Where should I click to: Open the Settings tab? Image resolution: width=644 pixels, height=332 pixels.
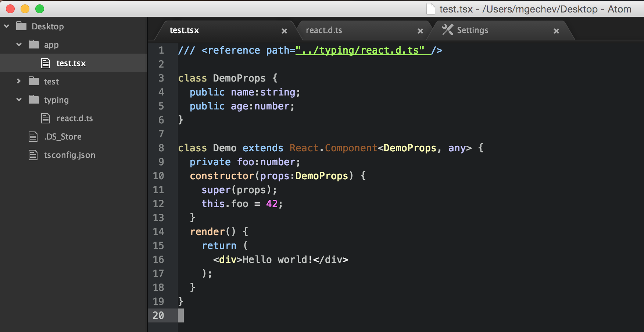[472, 30]
